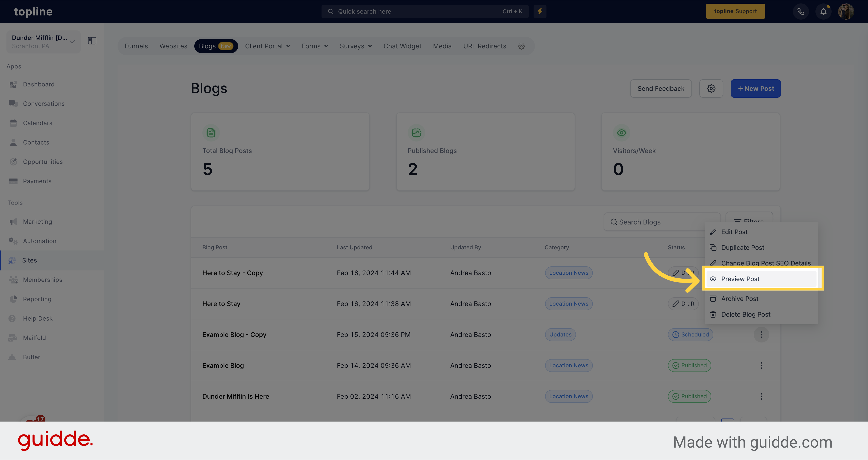Click the Published Blogs card

485,152
